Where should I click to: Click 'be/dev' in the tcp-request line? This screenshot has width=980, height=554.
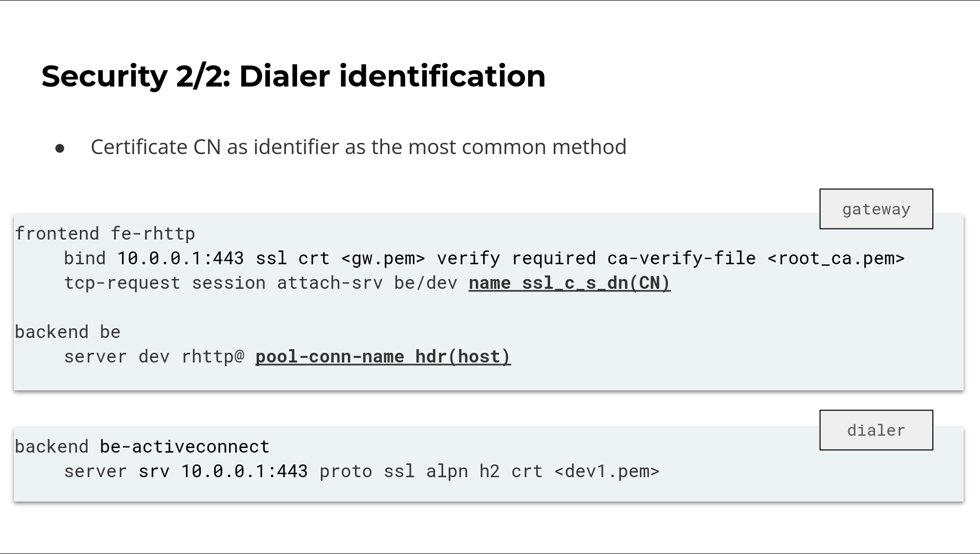tap(426, 283)
